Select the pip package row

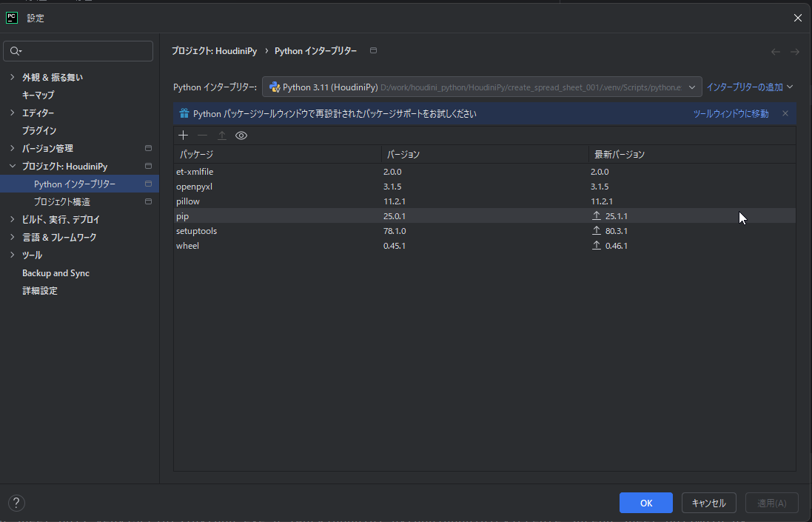484,216
